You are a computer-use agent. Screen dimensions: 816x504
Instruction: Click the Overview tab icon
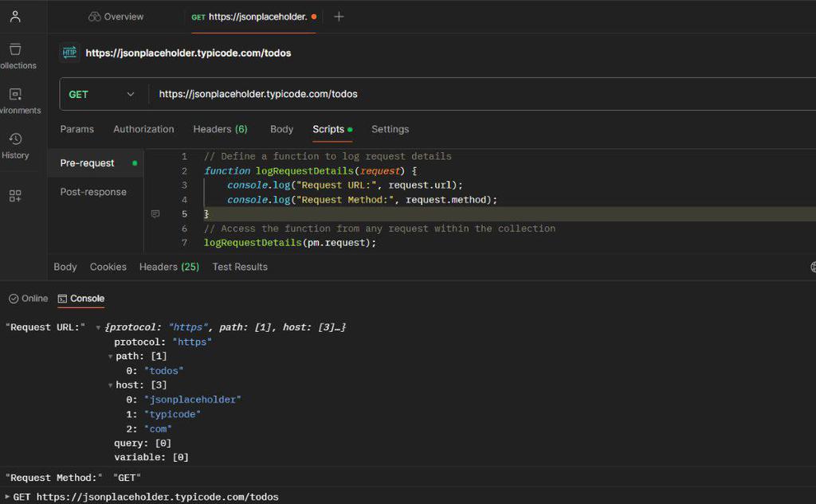click(94, 17)
